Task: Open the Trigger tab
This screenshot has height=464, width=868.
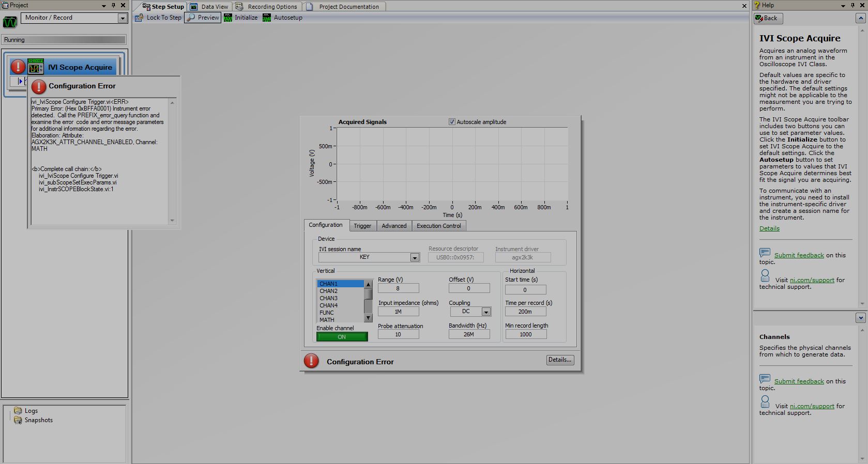Action: point(362,226)
